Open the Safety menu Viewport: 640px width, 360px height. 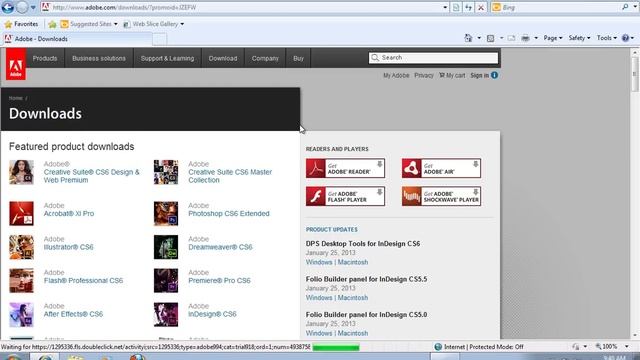coord(579,38)
